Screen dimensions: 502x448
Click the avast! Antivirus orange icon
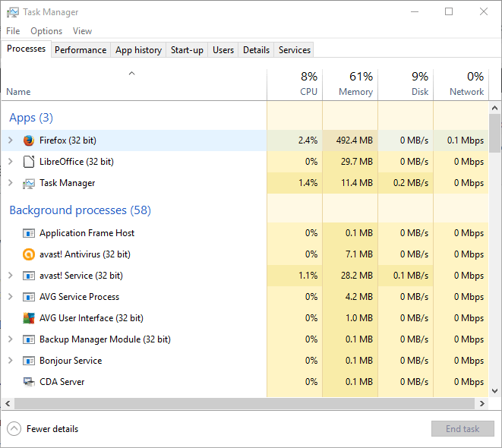coord(29,254)
